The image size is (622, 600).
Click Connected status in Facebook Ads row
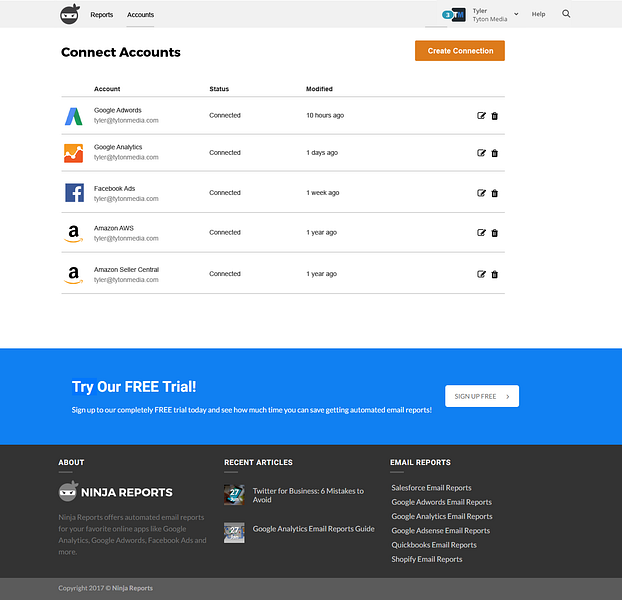click(x=225, y=193)
